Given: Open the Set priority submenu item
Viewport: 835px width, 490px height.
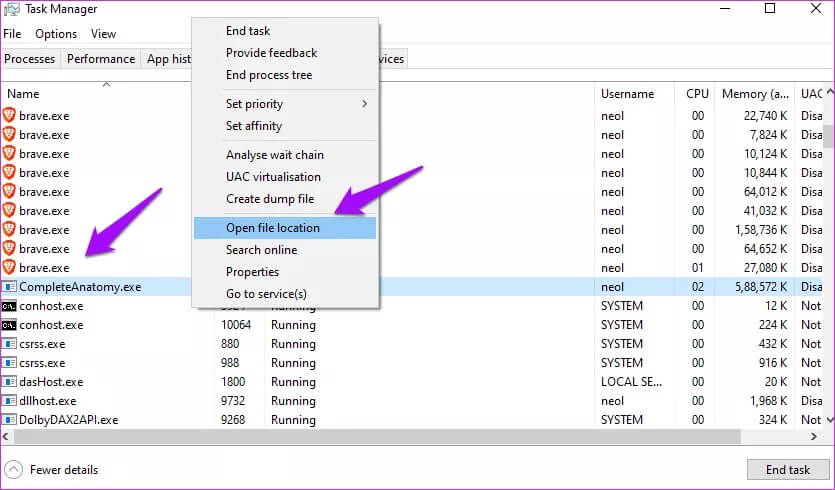Looking at the screenshot, I should tap(285, 104).
